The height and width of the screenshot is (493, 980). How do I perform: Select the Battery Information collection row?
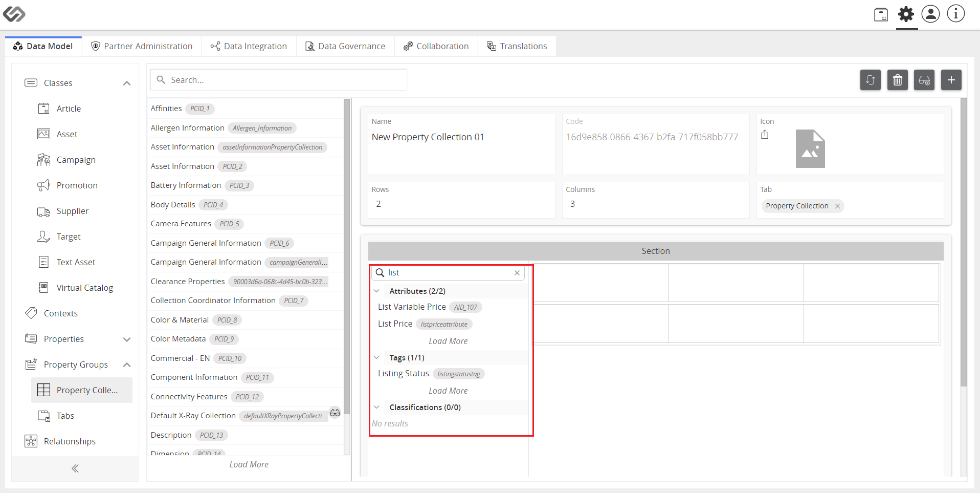[x=246, y=185]
